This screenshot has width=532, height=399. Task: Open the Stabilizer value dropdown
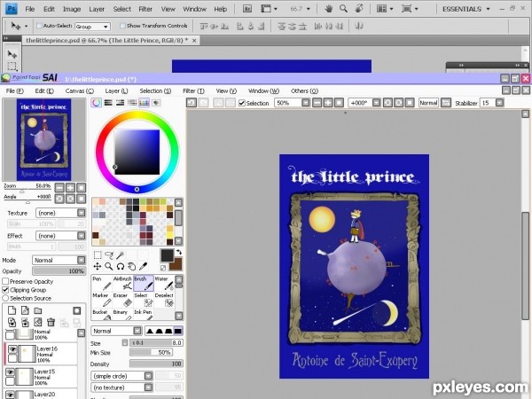tap(499, 103)
